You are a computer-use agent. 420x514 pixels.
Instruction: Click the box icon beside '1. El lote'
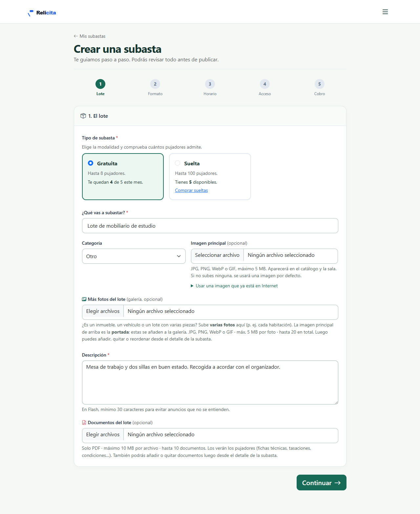pos(83,116)
